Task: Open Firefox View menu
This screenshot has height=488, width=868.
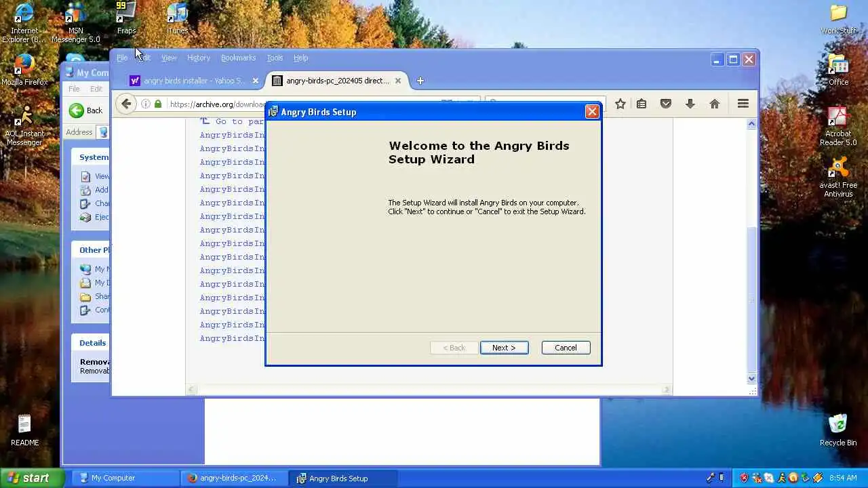Action: pos(169,58)
